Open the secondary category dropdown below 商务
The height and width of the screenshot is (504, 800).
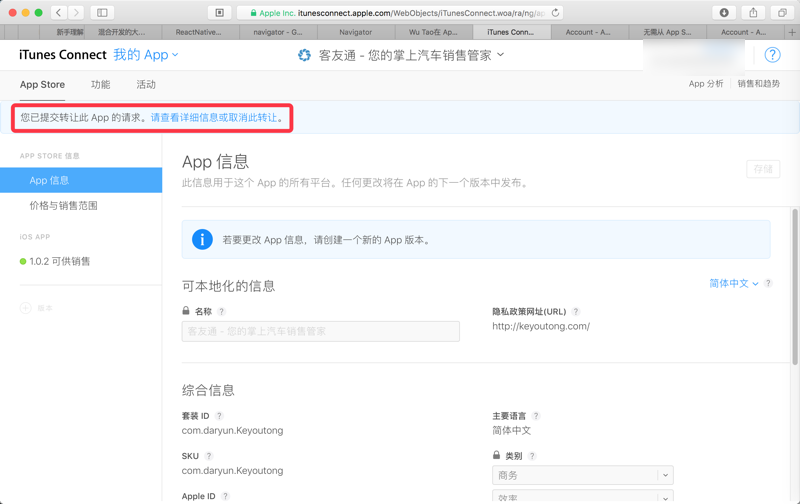click(583, 497)
